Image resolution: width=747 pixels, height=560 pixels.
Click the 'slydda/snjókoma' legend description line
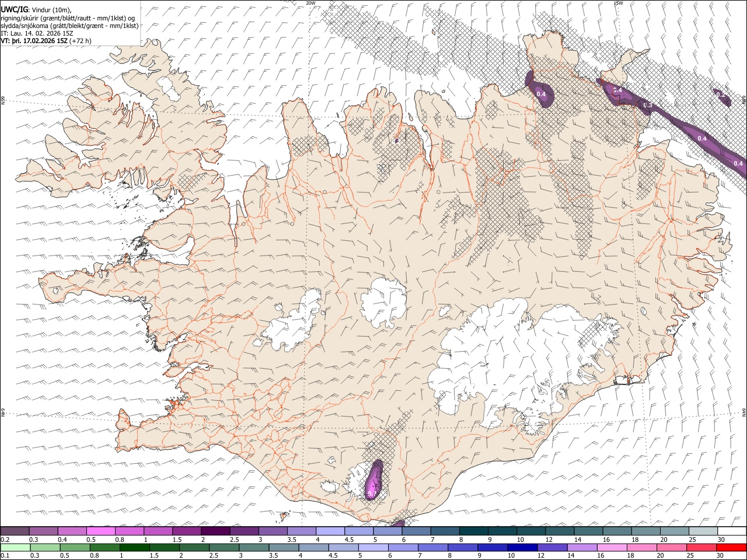pos(69,26)
